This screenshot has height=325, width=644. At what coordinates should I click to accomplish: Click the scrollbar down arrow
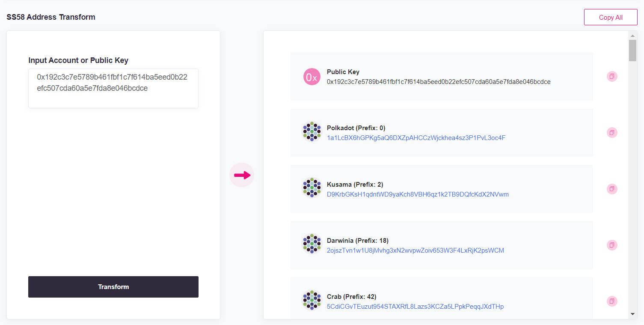point(632,314)
